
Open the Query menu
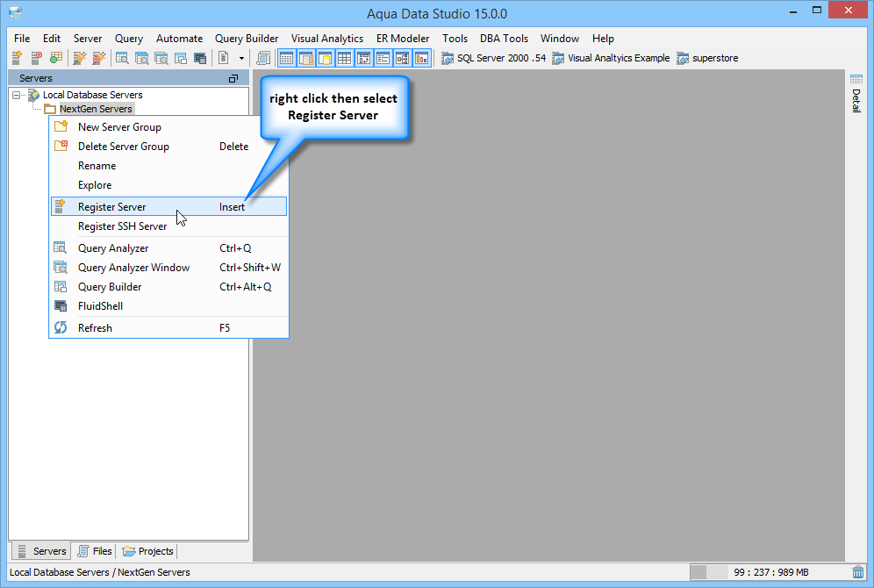(x=129, y=39)
